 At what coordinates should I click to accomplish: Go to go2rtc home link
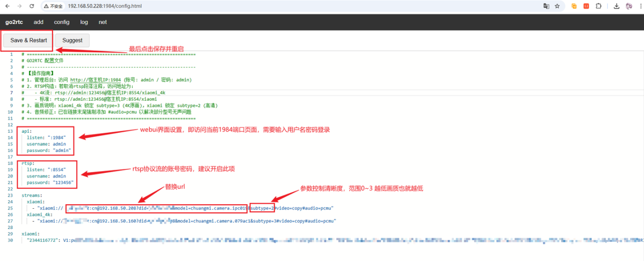click(x=14, y=22)
